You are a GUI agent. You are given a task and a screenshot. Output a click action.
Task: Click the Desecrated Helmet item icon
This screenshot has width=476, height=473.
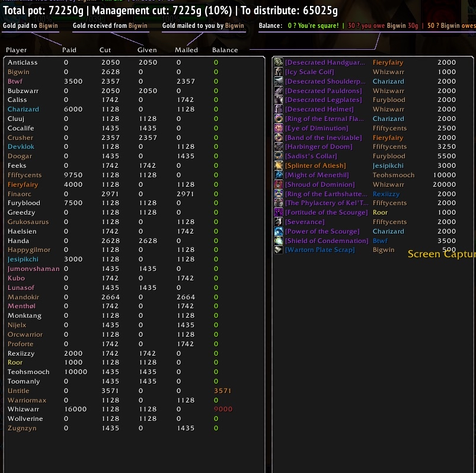click(x=279, y=109)
